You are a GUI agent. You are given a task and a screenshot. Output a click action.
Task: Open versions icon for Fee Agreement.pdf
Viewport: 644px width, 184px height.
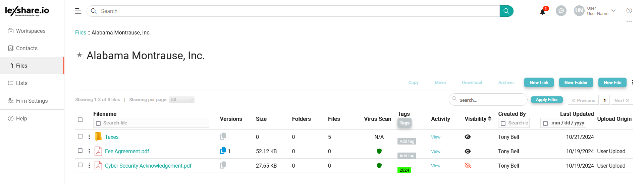(223, 151)
